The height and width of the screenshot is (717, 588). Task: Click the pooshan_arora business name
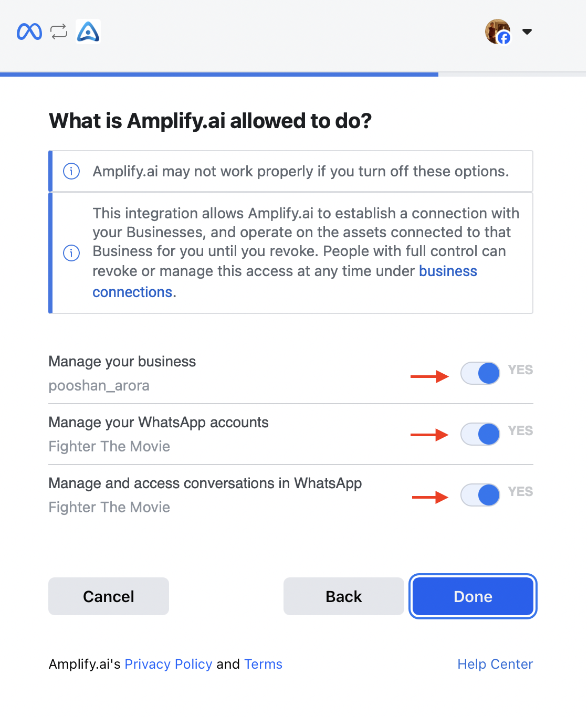click(x=99, y=386)
